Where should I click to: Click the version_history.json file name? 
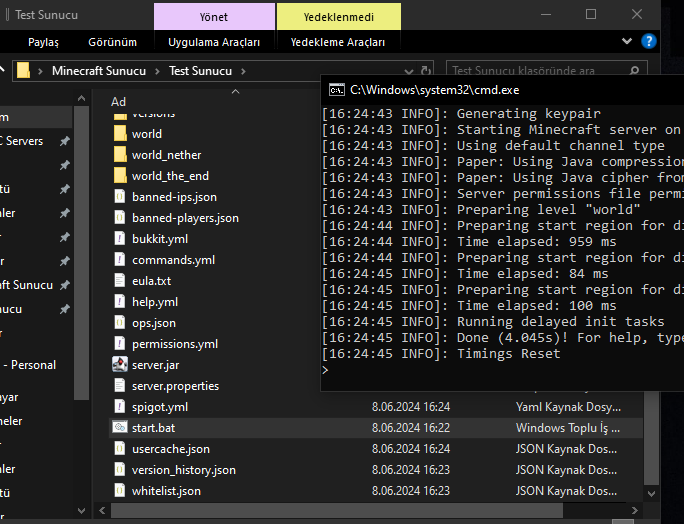[x=184, y=470]
